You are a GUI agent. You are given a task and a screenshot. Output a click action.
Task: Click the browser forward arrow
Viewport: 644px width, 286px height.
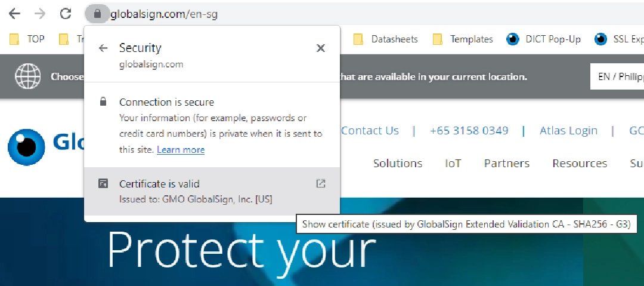click(x=40, y=14)
